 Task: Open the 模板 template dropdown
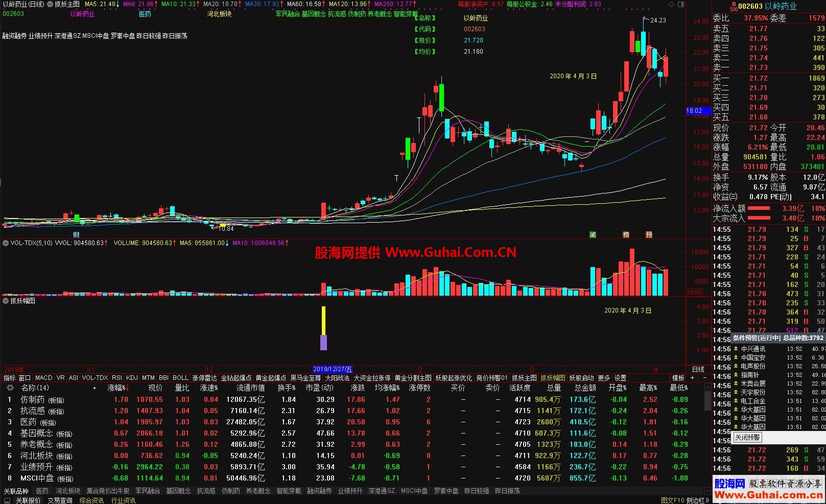click(x=678, y=378)
